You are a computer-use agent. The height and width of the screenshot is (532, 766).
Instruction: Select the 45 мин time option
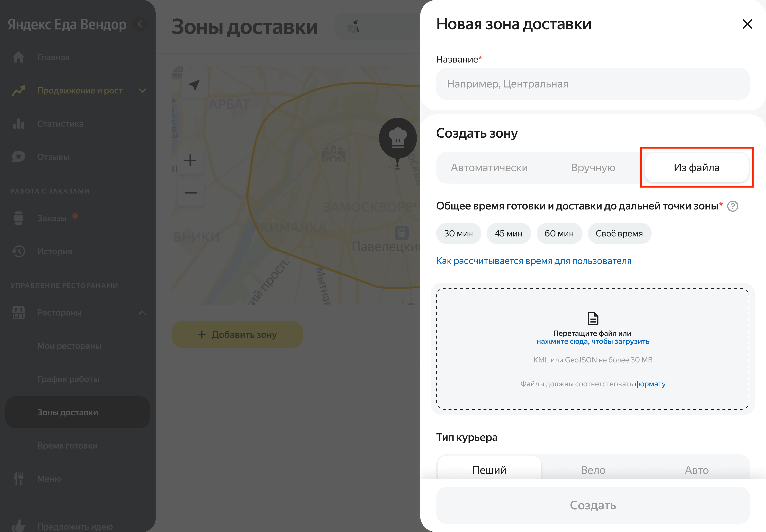pos(508,234)
